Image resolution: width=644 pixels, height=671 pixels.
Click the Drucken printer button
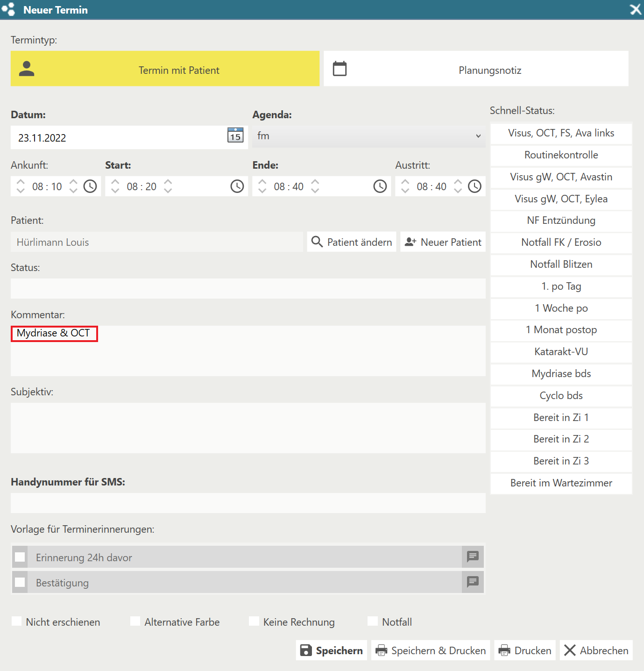(525, 650)
